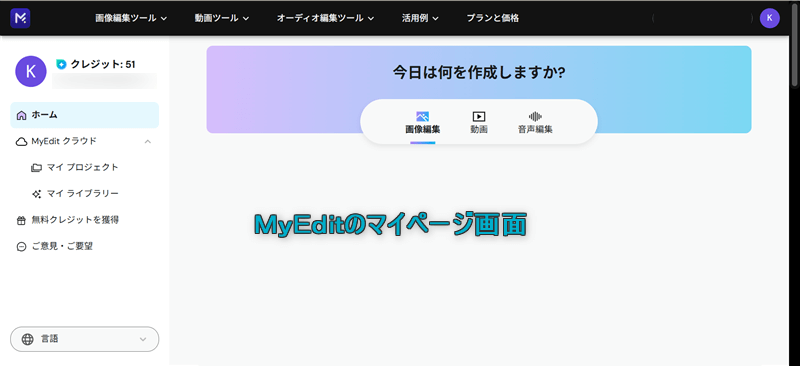Open the 画像編集ツール dropdown menu
Image resolution: width=800 pixels, height=366 pixels.
tap(131, 18)
